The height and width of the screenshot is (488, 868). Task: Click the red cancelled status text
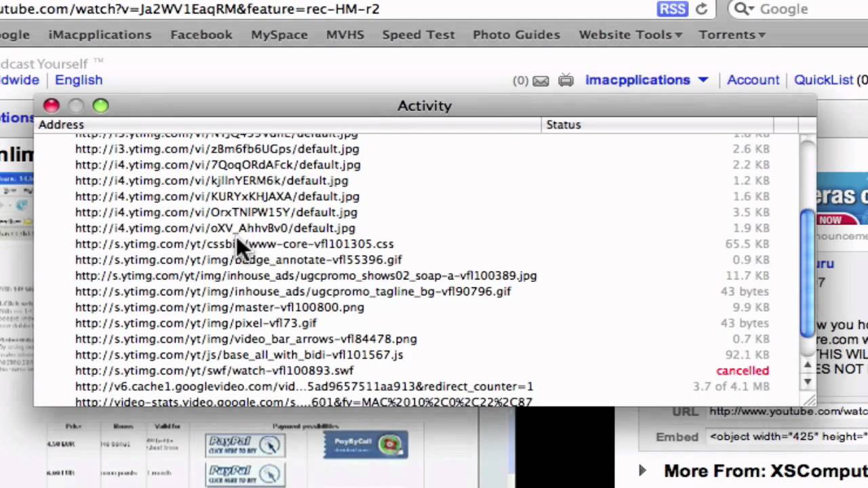coord(743,371)
